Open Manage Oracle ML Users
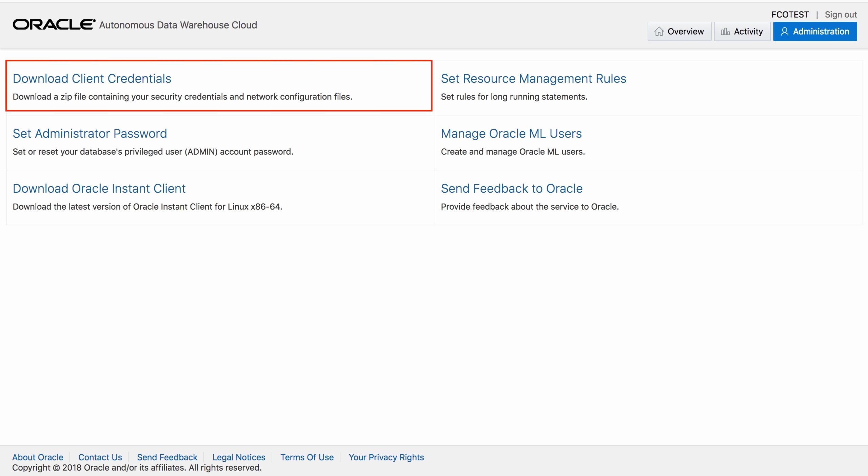This screenshot has width=868, height=476. click(511, 134)
